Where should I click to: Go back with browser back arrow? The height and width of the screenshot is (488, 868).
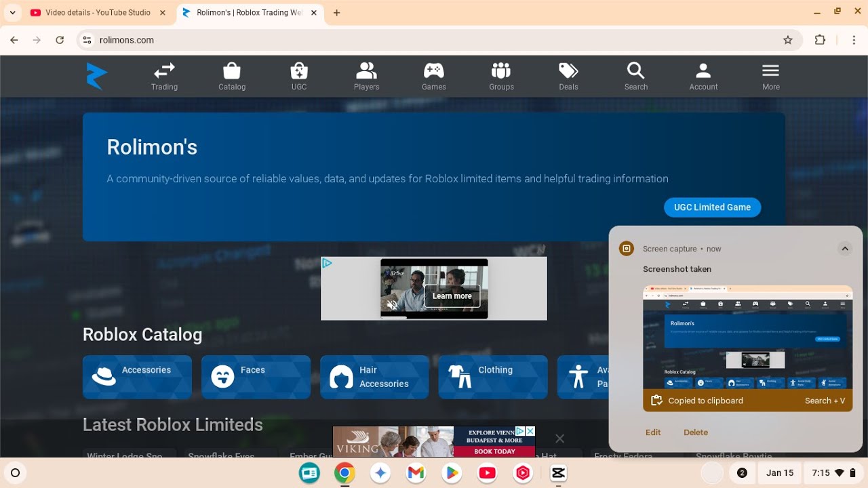(x=14, y=40)
